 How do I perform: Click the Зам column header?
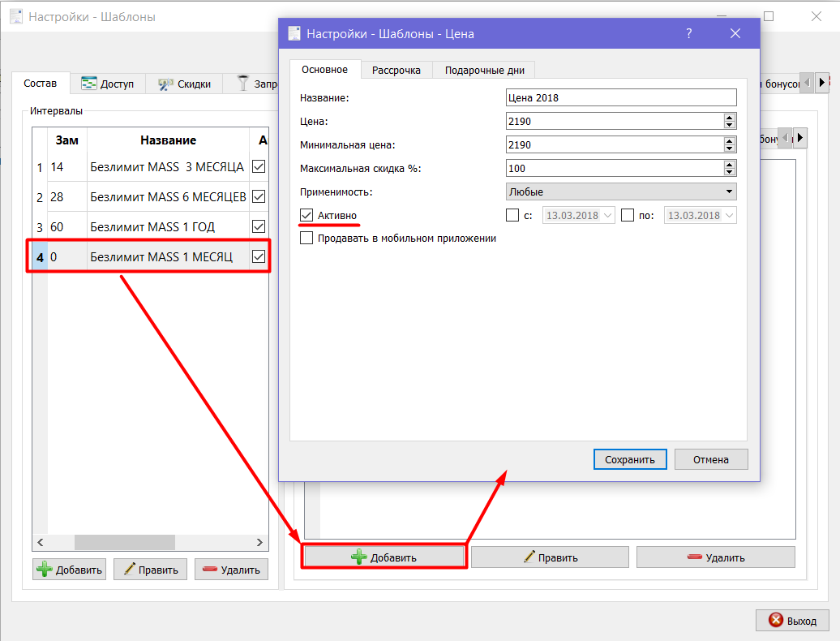coord(67,140)
